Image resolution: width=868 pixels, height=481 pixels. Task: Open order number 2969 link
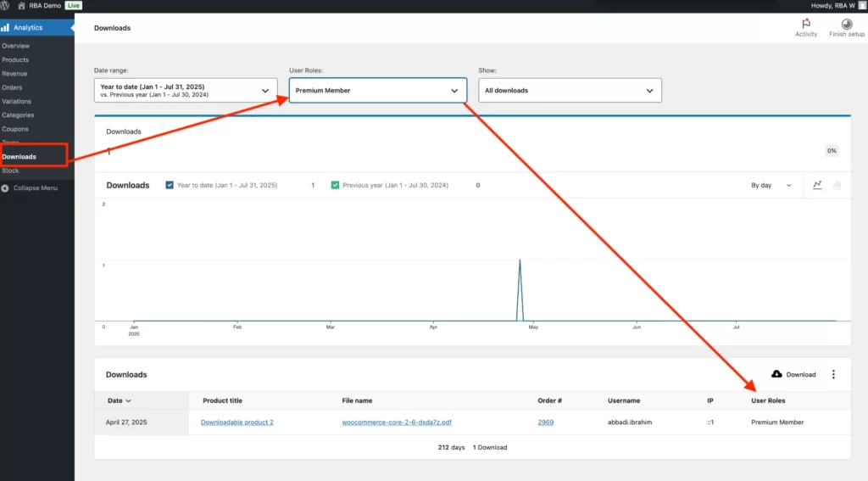(x=545, y=422)
